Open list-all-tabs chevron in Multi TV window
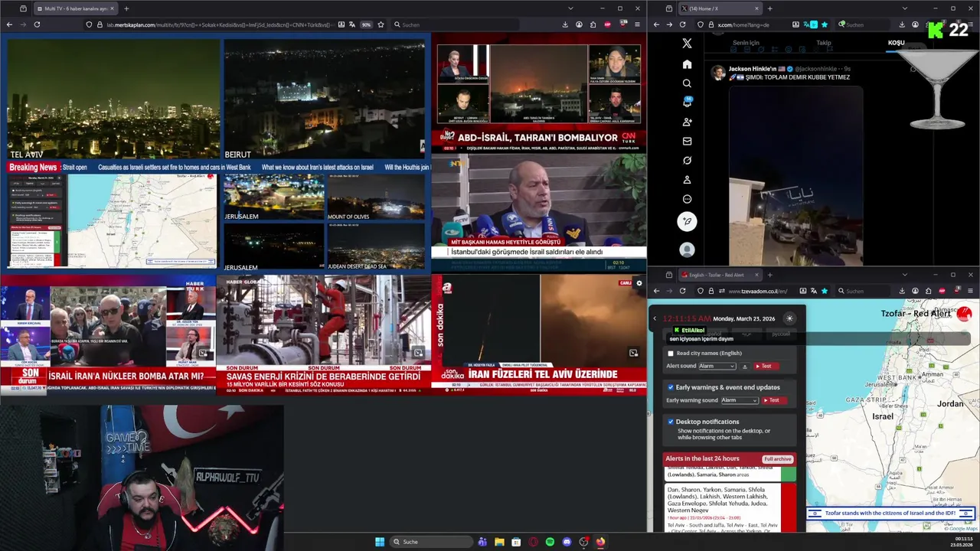The image size is (980, 551). (x=570, y=8)
